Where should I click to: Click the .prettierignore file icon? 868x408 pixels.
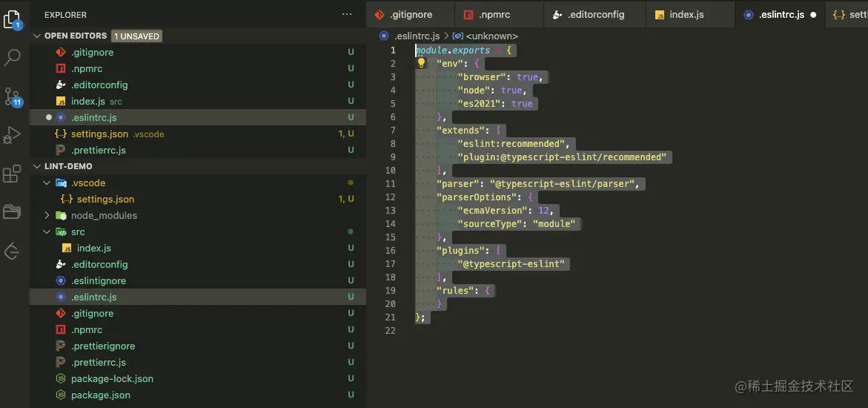coord(61,346)
